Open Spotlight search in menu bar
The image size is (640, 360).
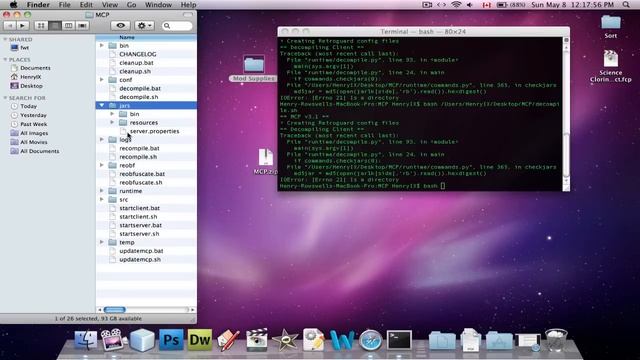pyautogui.click(x=626, y=5)
